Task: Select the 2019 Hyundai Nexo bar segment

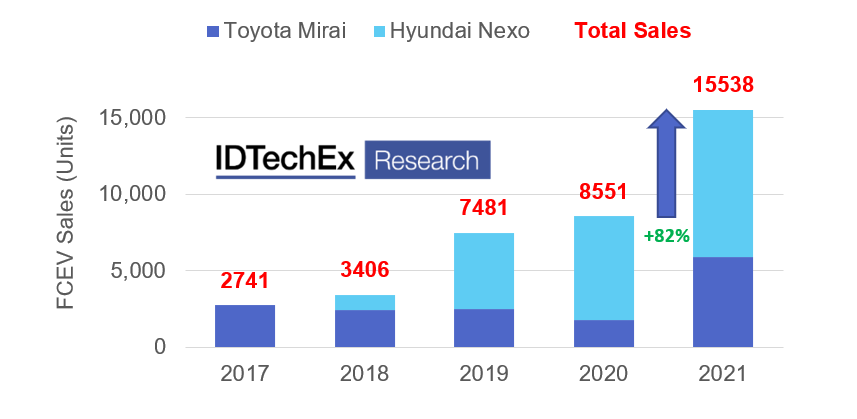Action: [x=484, y=271]
